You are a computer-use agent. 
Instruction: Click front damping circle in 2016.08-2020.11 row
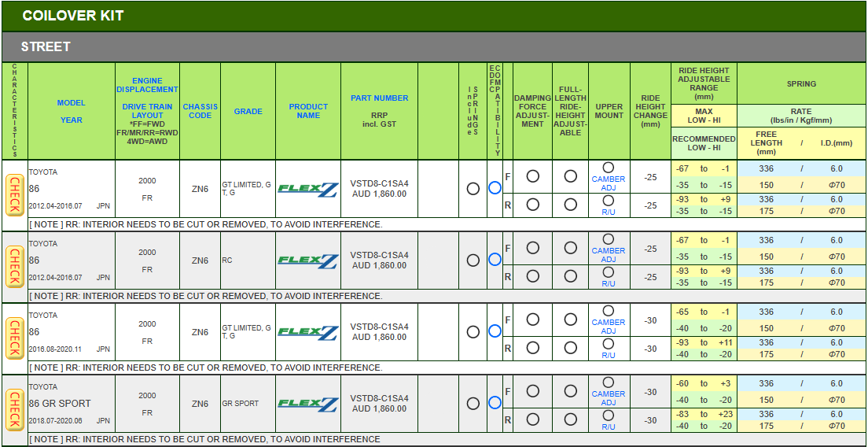(532, 319)
